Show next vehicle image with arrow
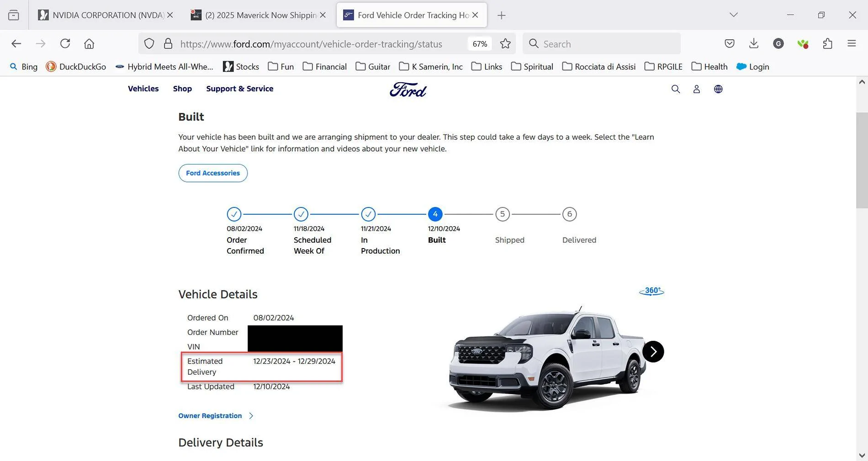Screen dimensions: 868x461 [x=653, y=352]
